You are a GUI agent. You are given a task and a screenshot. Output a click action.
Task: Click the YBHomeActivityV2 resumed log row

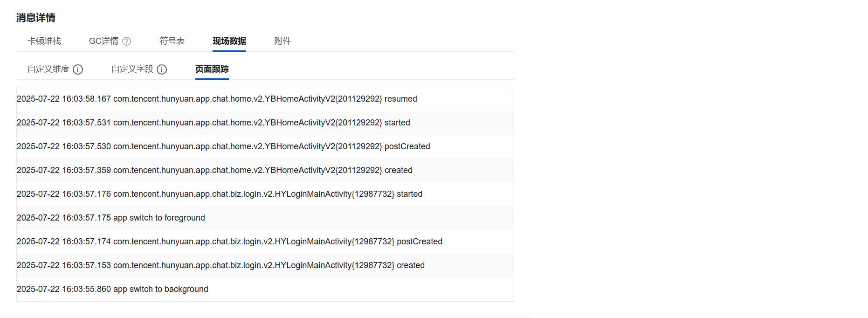click(217, 99)
